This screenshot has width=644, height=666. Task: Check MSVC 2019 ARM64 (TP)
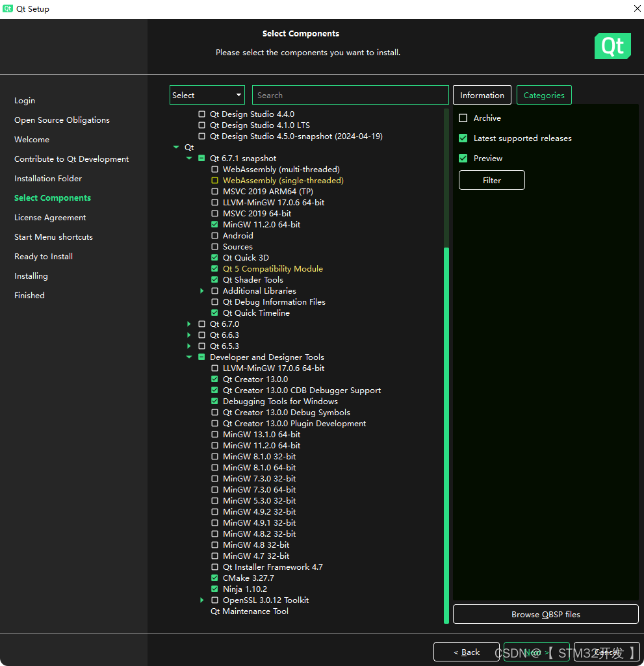coord(214,192)
